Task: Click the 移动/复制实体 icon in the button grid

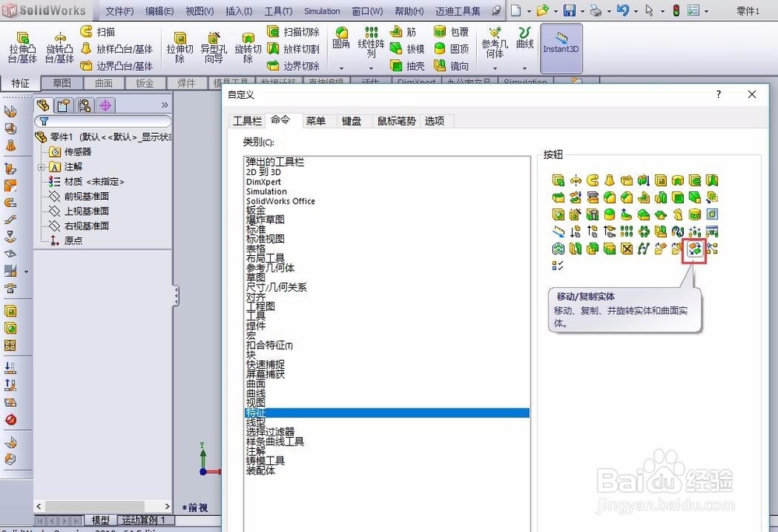Action: click(694, 248)
